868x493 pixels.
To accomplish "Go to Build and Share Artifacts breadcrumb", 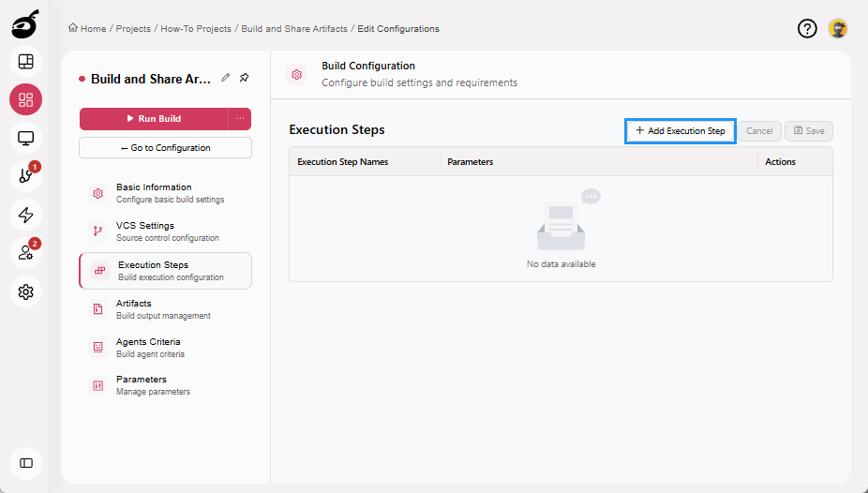I will click(294, 29).
